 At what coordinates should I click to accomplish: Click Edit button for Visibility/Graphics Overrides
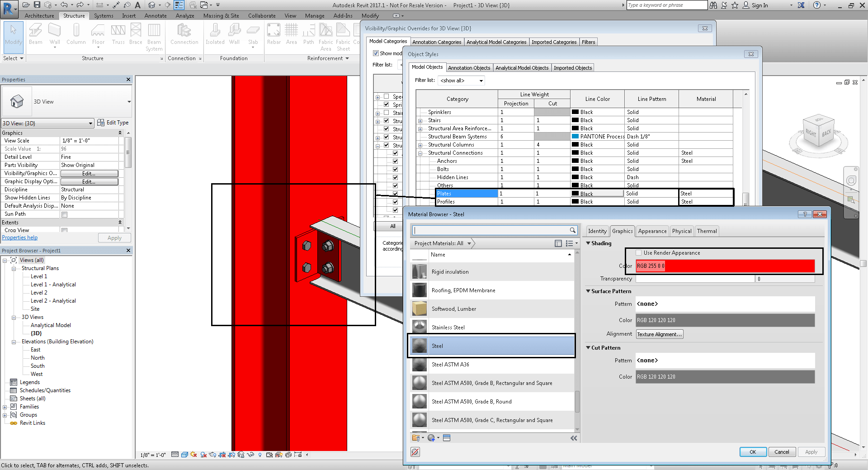coord(89,174)
